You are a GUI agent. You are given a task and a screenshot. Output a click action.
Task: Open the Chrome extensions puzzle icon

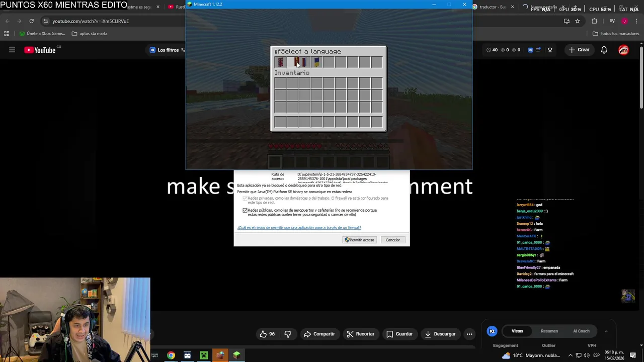point(594,21)
